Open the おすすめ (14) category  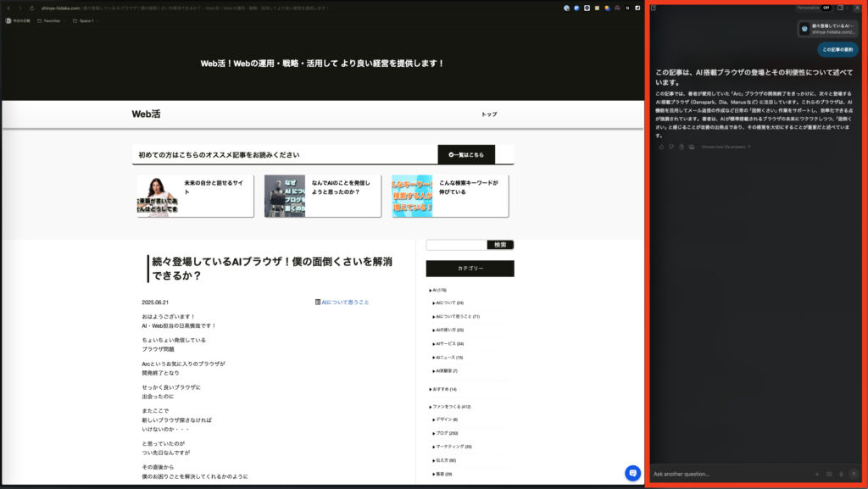[442, 390]
